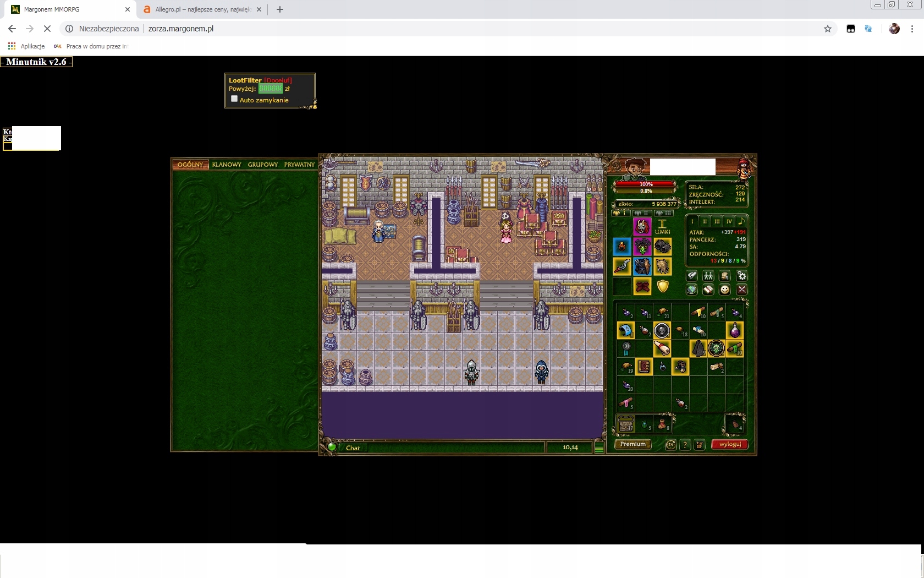
Task: Open the quest scroll icon
Action: (725, 276)
